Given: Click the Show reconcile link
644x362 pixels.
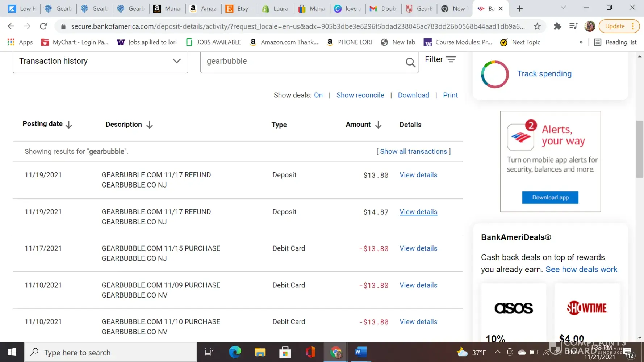Looking at the screenshot, I should 360,95.
